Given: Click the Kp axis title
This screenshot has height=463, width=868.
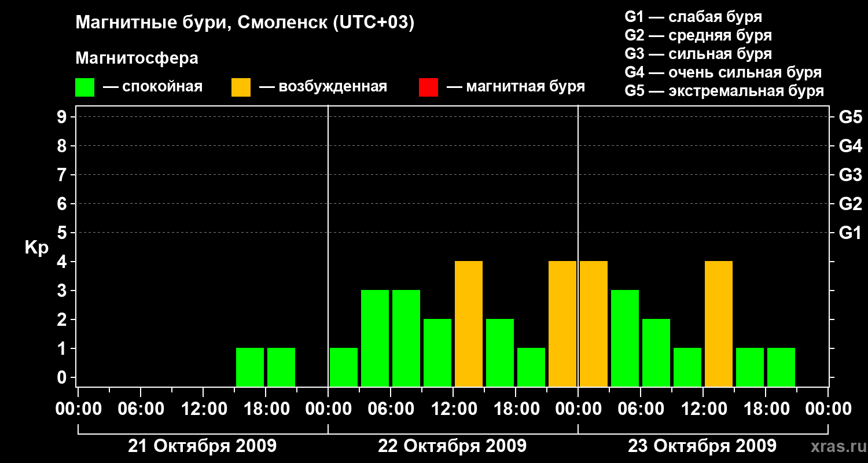Looking at the screenshot, I should [36, 248].
